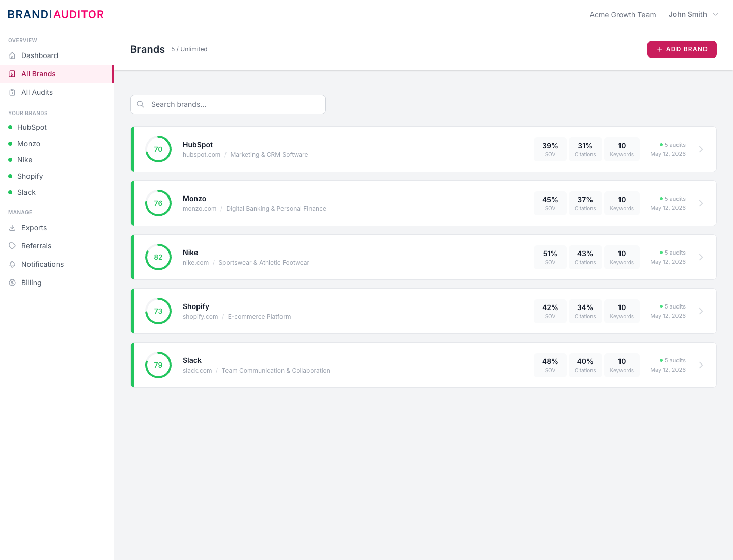Image resolution: width=733 pixels, height=560 pixels.
Task: Click Shopify score ring showing 73
Action: [158, 311]
